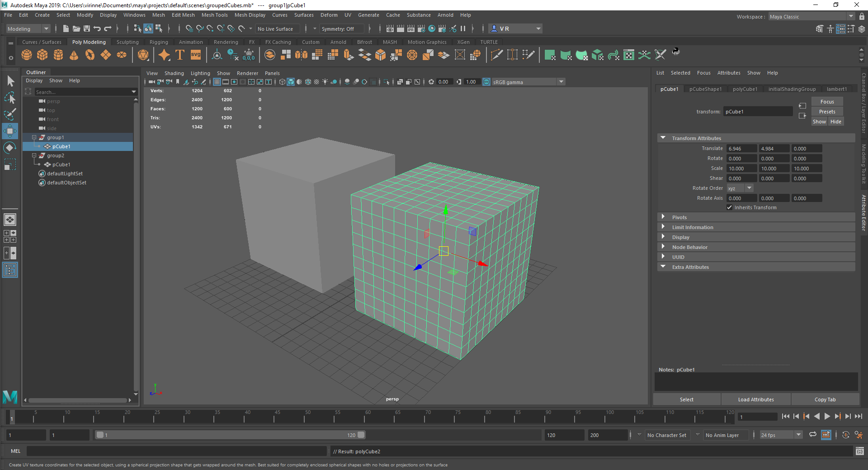Viewport: 868px width, 470px height.
Task: Open the Mesh menu
Action: (159, 15)
